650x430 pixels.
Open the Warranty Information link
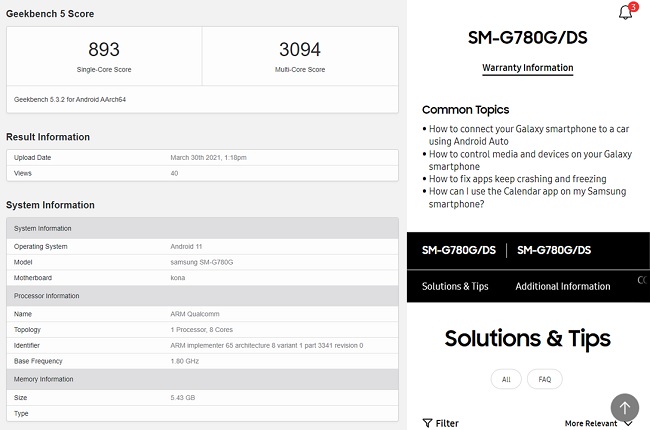527,68
